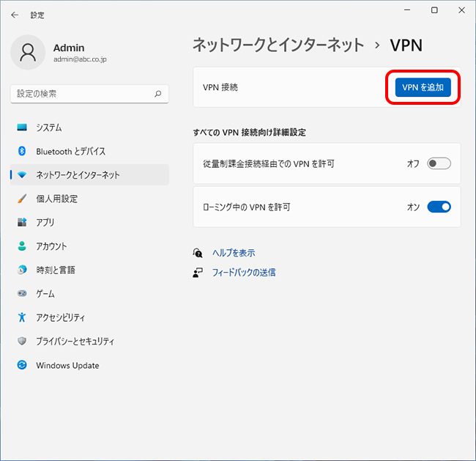Click the search magnifier icon
476x461 pixels.
tap(157, 94)
